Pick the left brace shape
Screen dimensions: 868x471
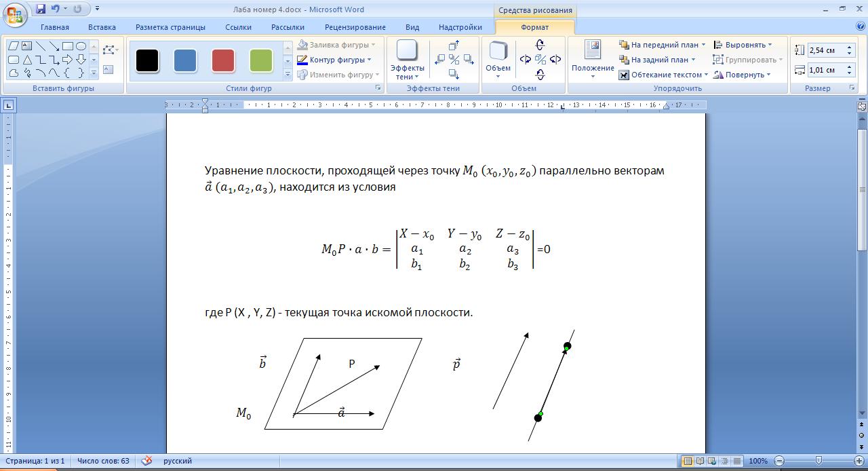click(67, 73)
